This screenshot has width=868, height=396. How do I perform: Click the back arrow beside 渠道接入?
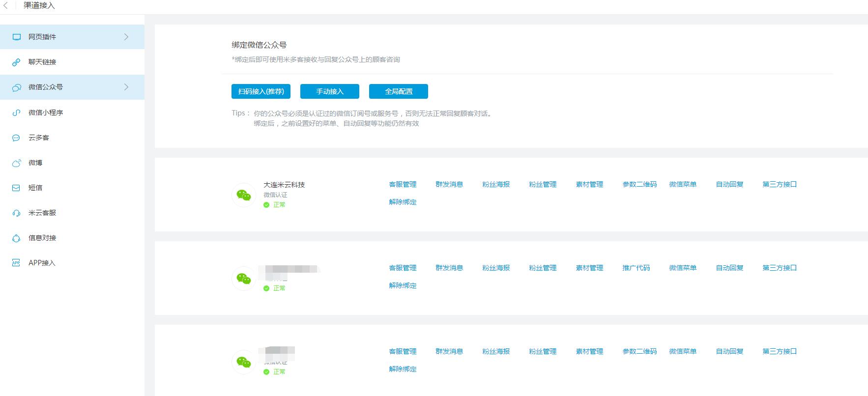pos(6,5)
